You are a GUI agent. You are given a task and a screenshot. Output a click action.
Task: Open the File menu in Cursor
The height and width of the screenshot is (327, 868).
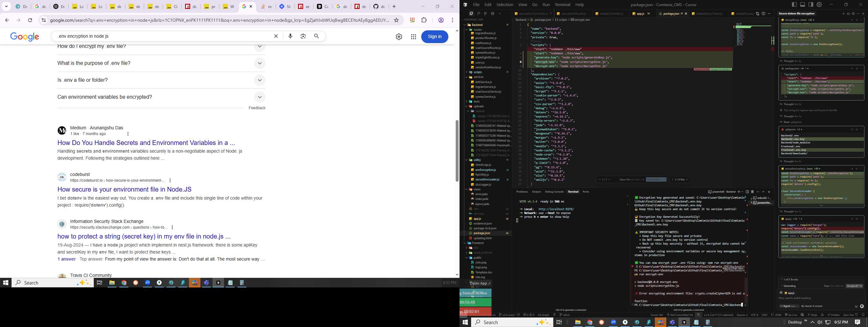476,5
